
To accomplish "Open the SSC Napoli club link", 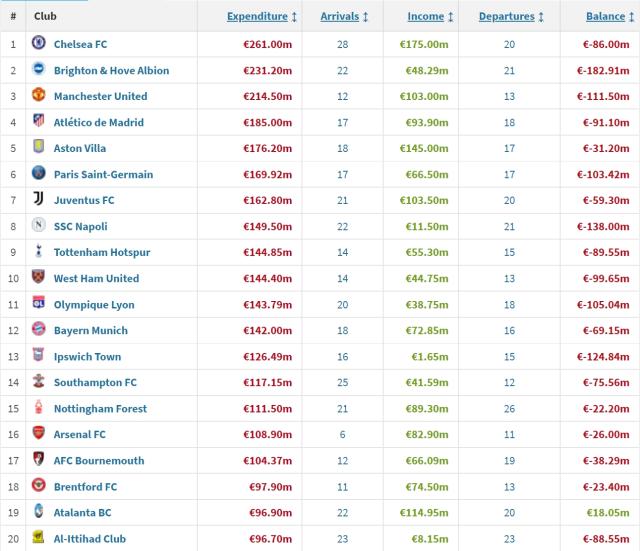I will click(x=81, y=226).
